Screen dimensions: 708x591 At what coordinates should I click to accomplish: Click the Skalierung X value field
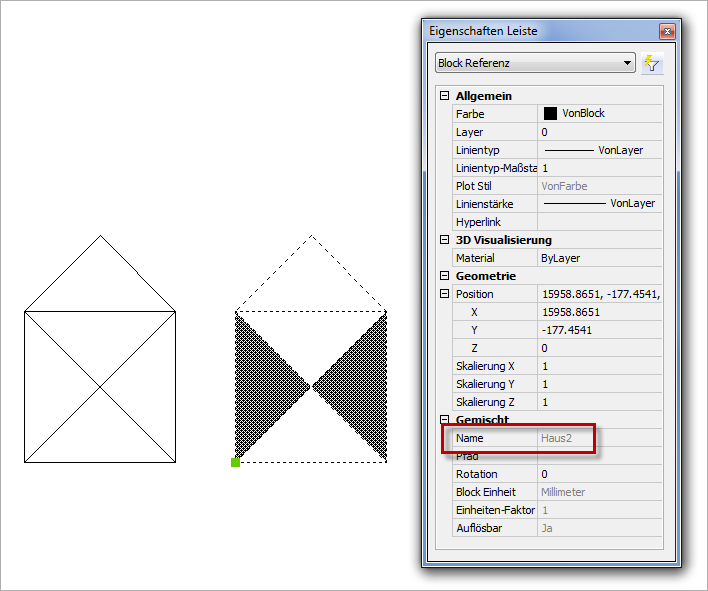[x=600, y=366]
